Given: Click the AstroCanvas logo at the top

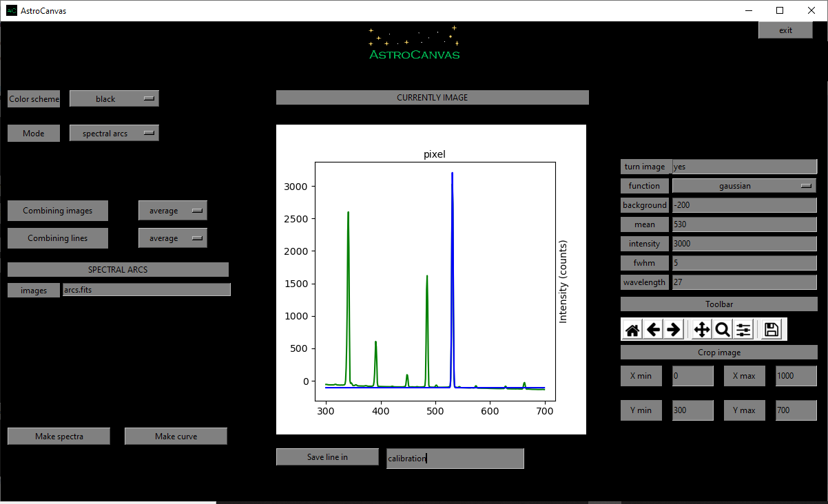Looking at the screenshot, I should [415, 43].
